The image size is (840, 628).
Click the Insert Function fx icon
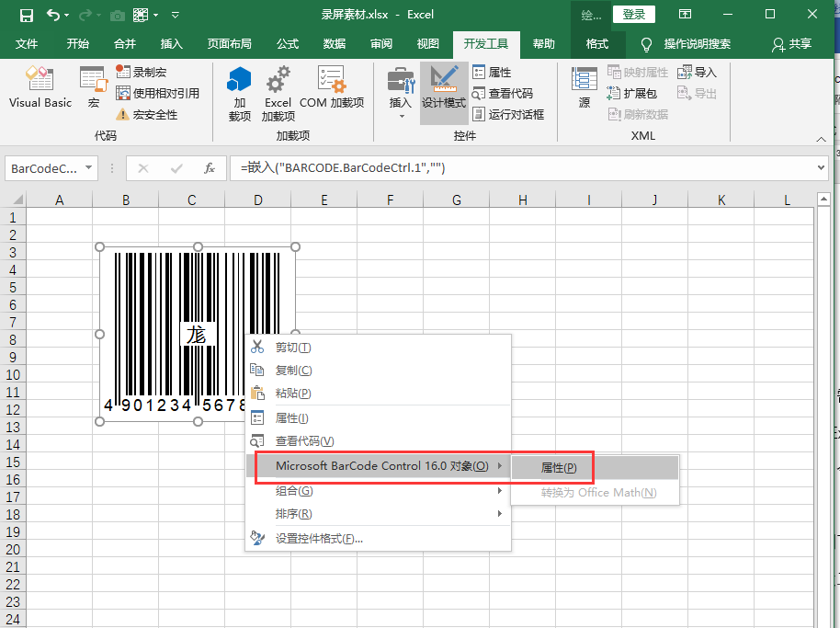[x=210, y=168]
